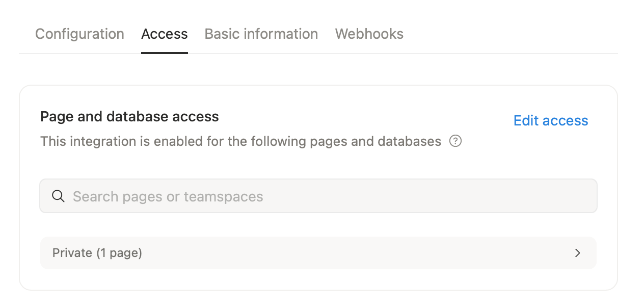The height and width of the screenshot is (306, 644).
Task: Click the active Access tab
Action: pyautogui.click(x=165, y=34)
